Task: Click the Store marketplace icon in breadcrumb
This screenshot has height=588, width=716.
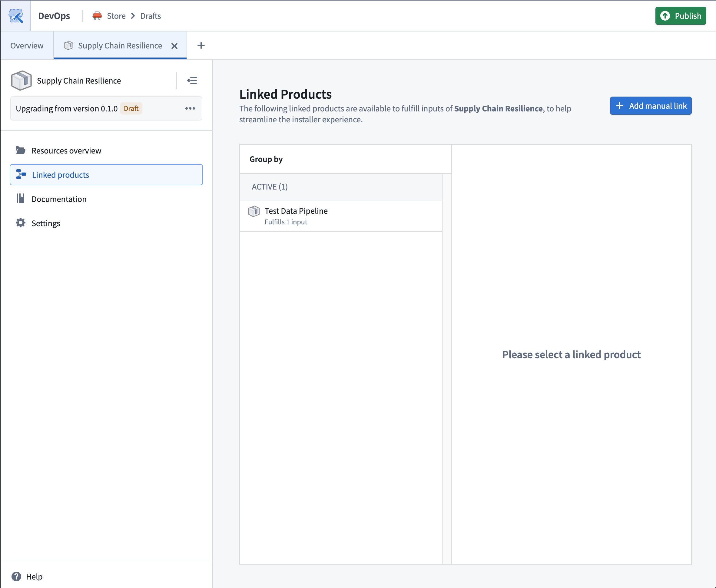Action: (x=97, y=16)
